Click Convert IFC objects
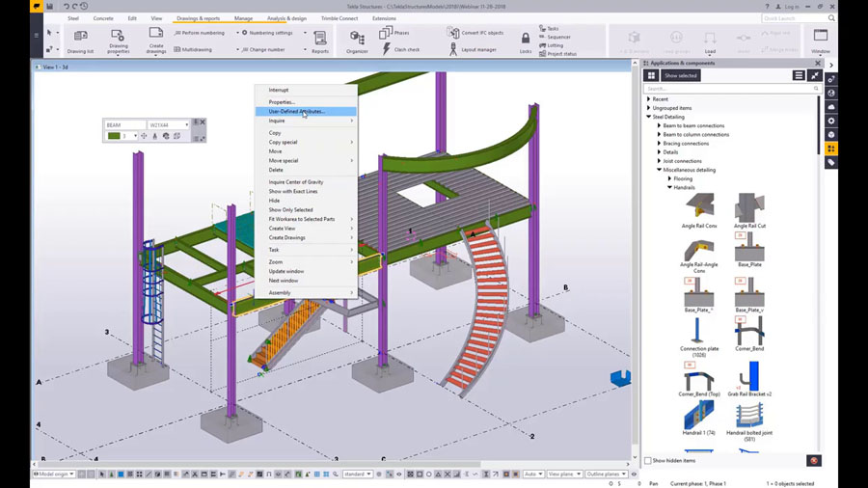 click(475, 33)
